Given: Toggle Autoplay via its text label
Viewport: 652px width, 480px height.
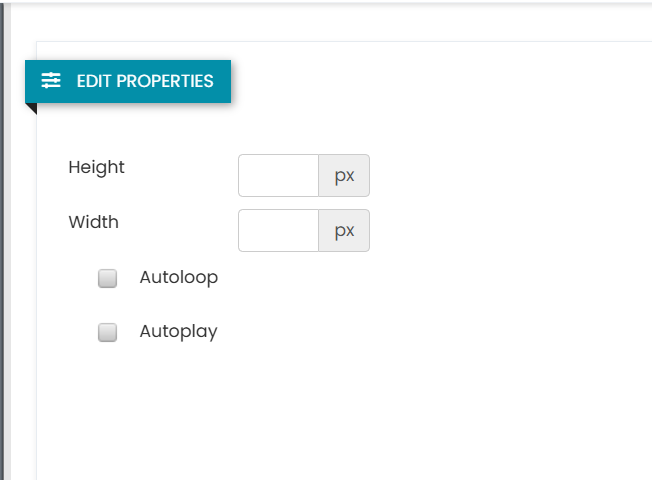Looking at the screenshot, I should [178, 332].
